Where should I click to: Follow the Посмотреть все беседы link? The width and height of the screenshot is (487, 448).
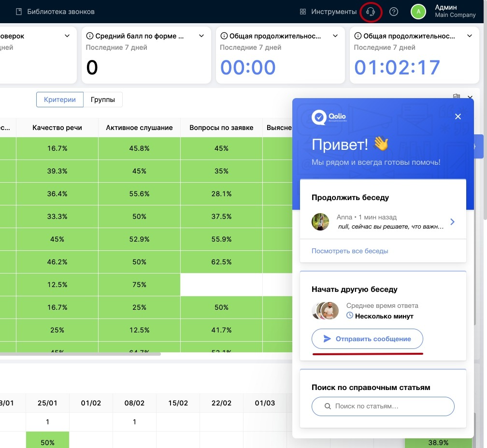click(x=350, y=251)
